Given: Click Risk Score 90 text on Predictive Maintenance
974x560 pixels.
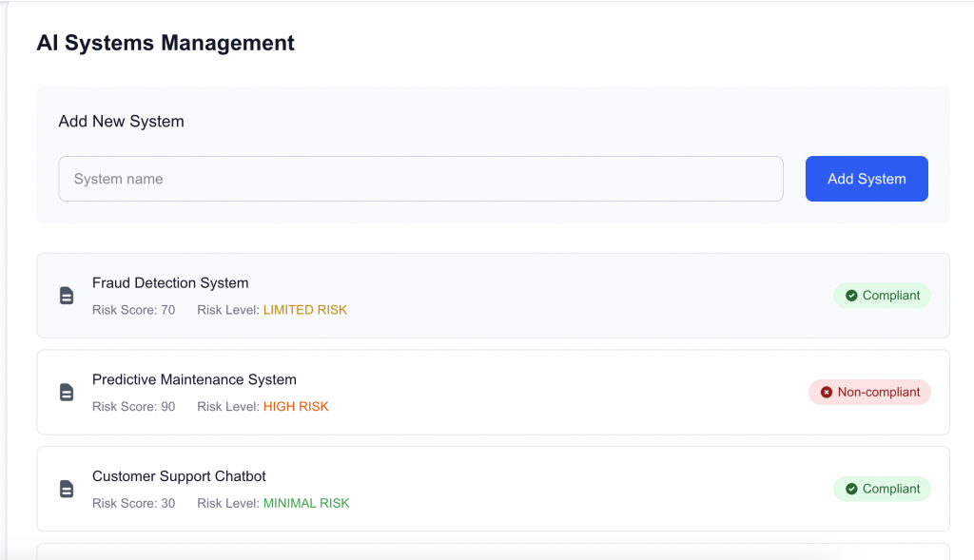Looking at the screenshot, I should point(134,406).
